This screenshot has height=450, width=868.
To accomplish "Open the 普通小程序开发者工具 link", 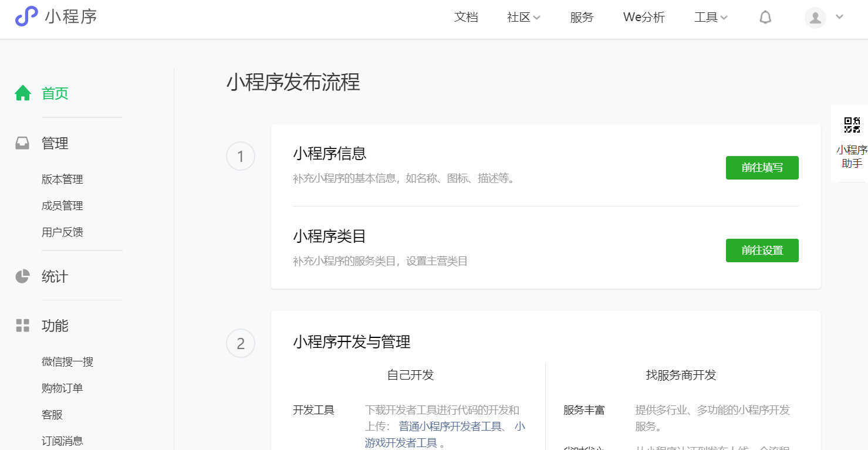I will tap(450, 426).
